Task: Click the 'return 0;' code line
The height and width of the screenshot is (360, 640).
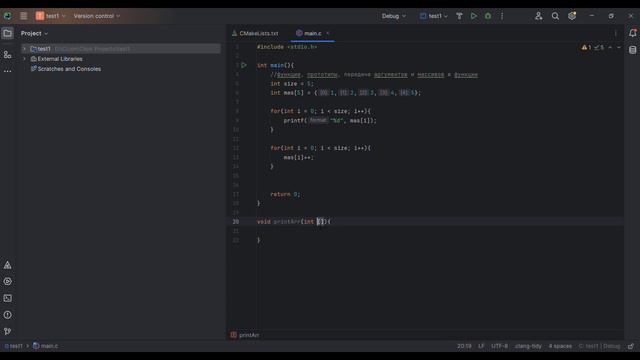Action: [285, 194]
